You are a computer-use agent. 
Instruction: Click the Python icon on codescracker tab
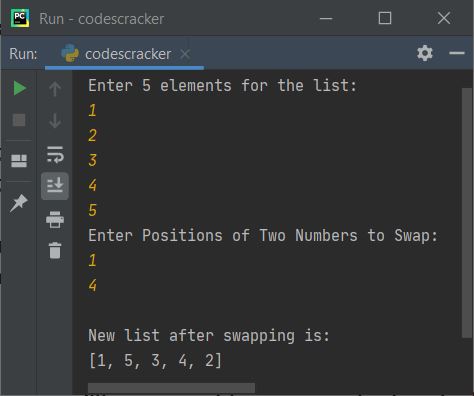point(70,53)
